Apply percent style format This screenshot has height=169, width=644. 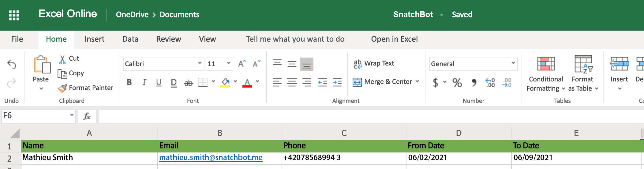pyautogui.click(x=457, y=82)
